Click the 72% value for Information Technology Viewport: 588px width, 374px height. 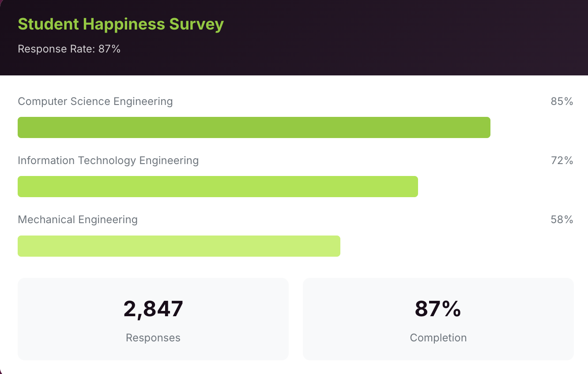coord(562,160)
